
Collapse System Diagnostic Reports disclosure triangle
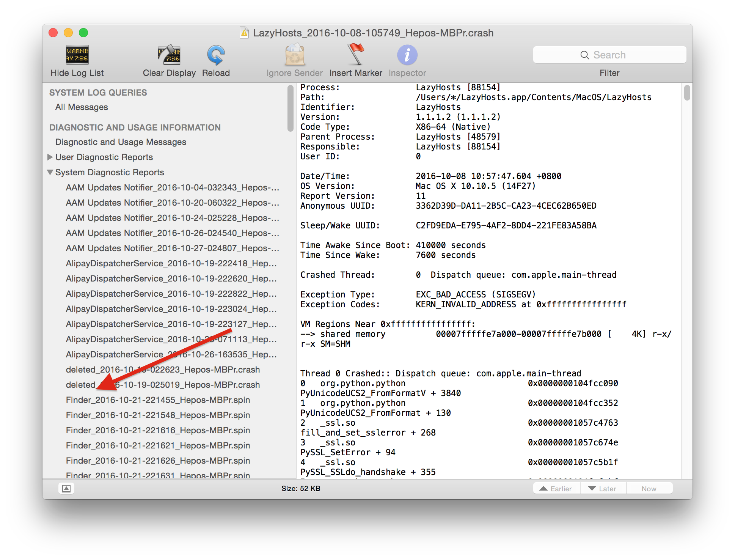pos(50,172)
